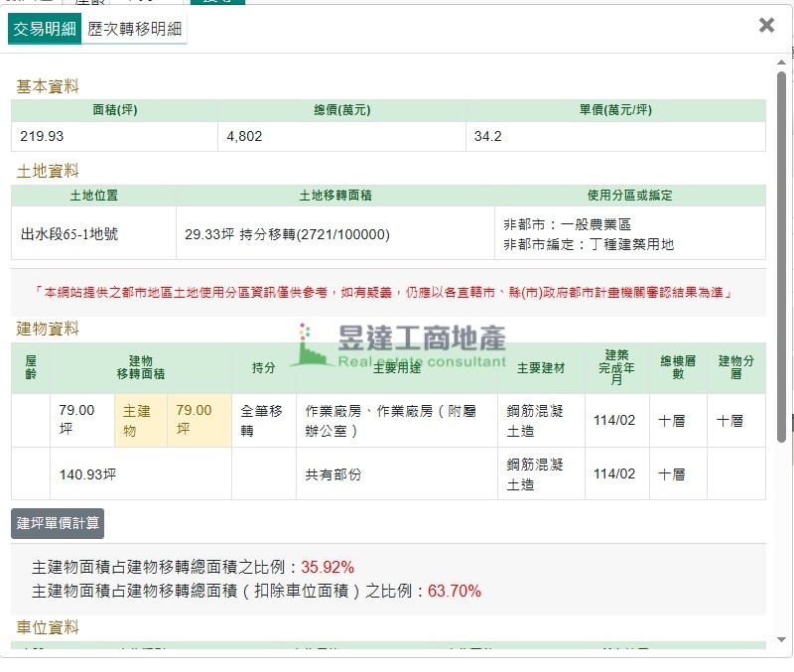The height and width of the screenshot is (672, 794).
Task: Click the scrollbar down arrow
Action: [782, 639]
